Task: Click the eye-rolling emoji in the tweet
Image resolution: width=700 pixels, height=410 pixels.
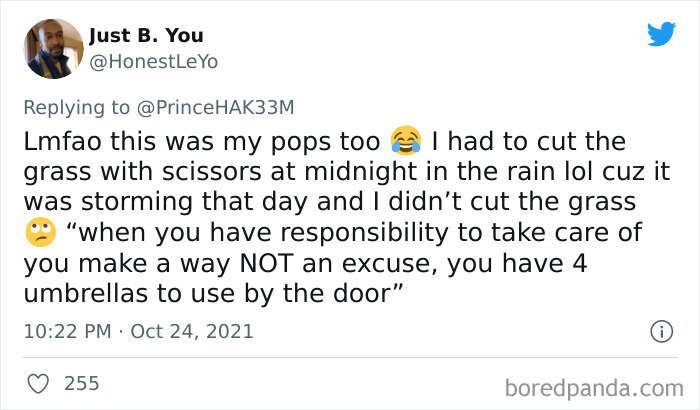Action: coord(36,233)
